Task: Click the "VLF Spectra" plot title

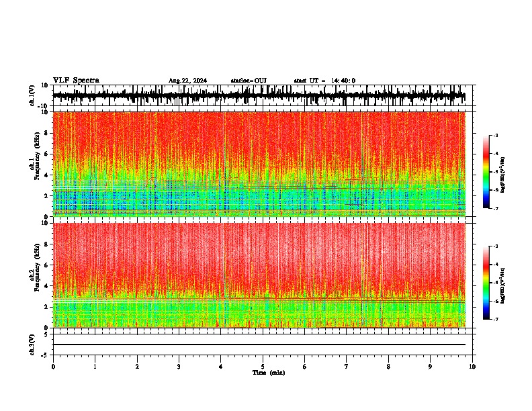Action: pos(76,81)
